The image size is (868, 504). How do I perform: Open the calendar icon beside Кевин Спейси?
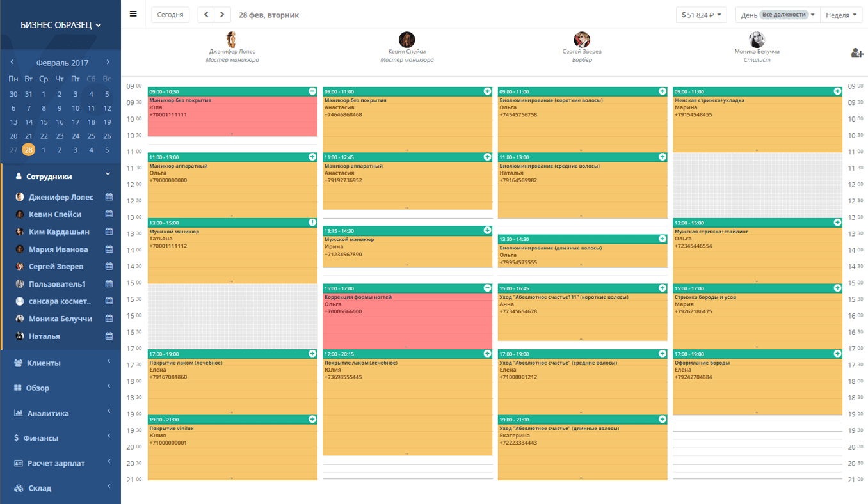point(109,214)
